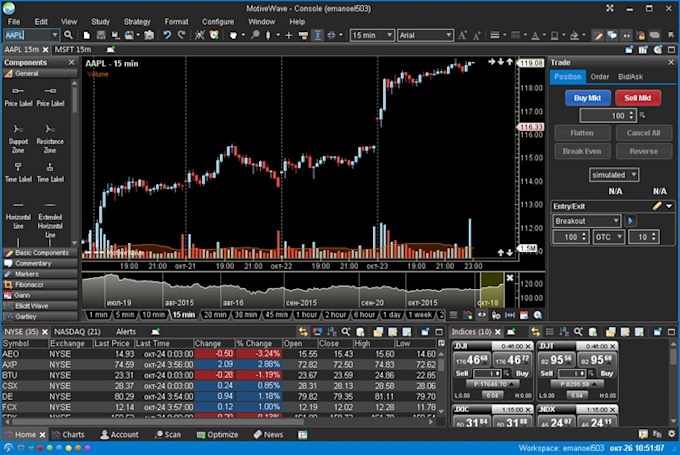This screenshot has height=455, width=680.
Task: Select the Resistance Zone component
Action: (x=50, y=139)
